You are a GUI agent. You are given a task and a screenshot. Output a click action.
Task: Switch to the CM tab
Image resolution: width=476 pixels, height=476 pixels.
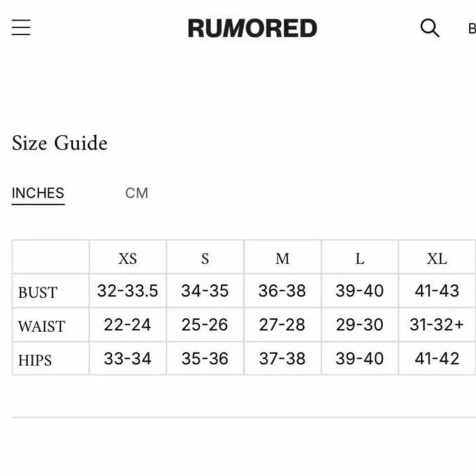point(137,193)
